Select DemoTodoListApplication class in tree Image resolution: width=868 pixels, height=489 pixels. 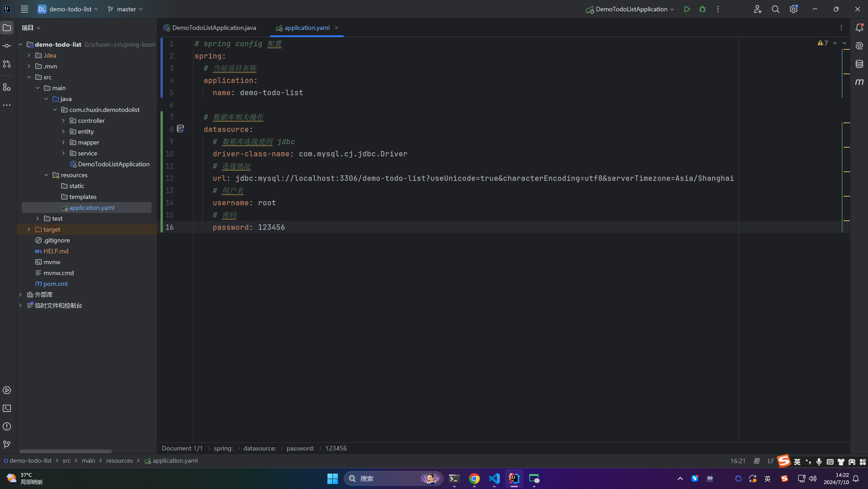(113, 164)
